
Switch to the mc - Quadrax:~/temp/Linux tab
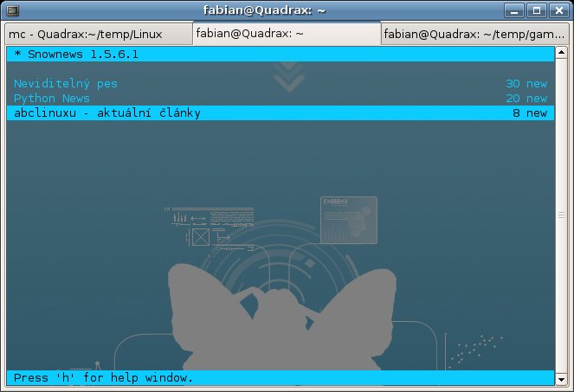click(99, 35)
